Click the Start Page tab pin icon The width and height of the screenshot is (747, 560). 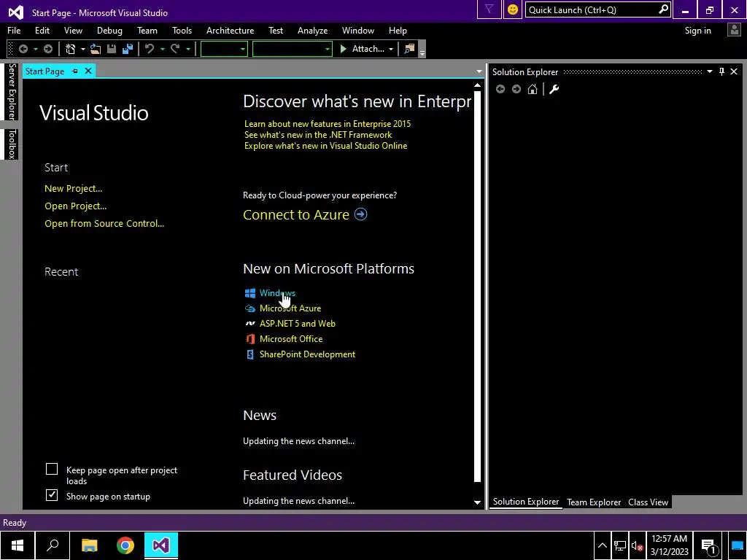(75, 71)
